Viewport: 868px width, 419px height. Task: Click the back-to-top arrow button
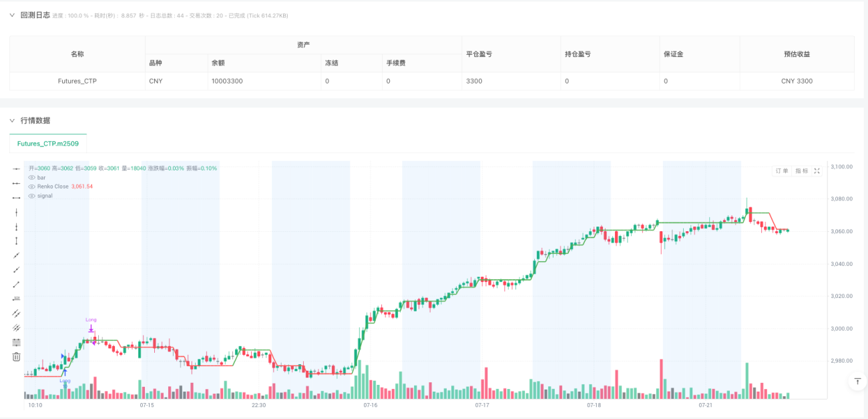[857, 381]
